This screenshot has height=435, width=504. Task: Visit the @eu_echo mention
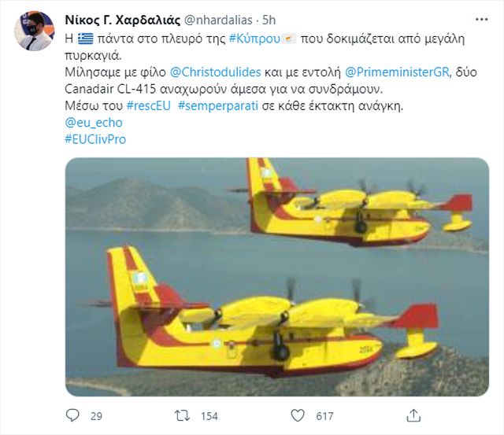[x=94, y=123]
